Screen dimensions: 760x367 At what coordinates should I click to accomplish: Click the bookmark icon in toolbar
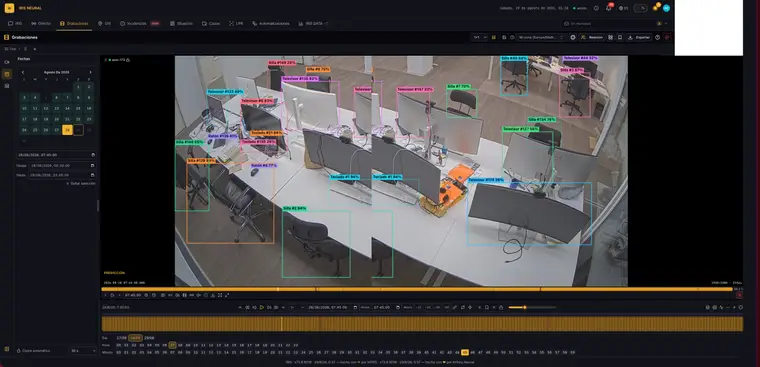point(620,37)
